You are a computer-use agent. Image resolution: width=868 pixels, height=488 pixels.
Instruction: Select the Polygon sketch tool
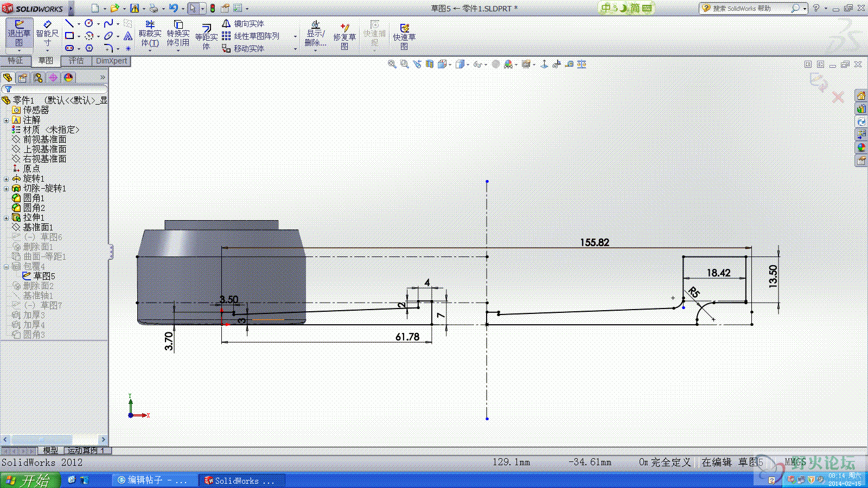90,48
